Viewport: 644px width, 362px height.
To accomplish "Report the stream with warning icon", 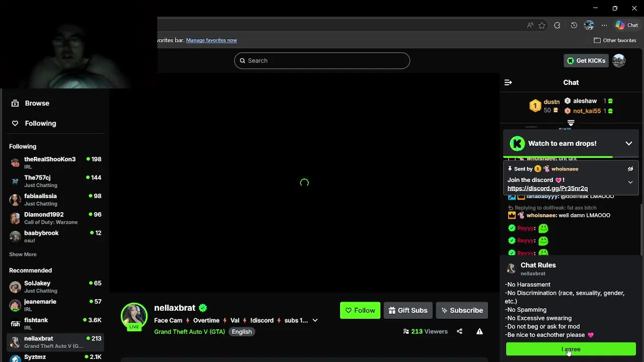I will click(479, 331).
